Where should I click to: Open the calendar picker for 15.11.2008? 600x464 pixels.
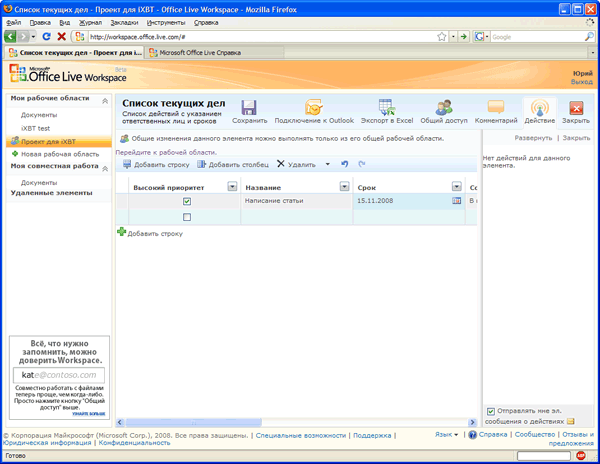click(457, 200)
